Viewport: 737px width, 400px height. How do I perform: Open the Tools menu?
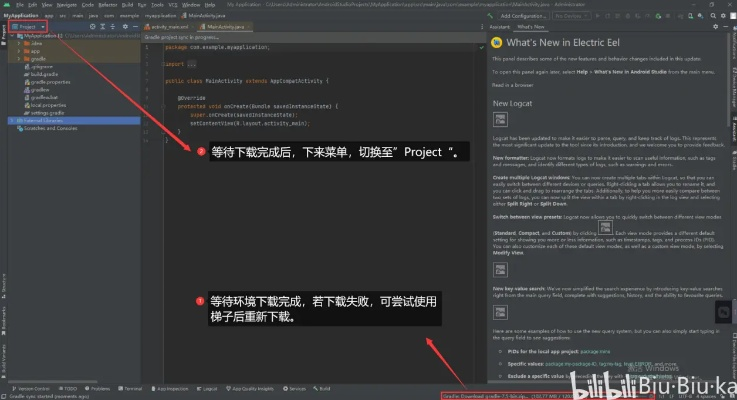157,5
